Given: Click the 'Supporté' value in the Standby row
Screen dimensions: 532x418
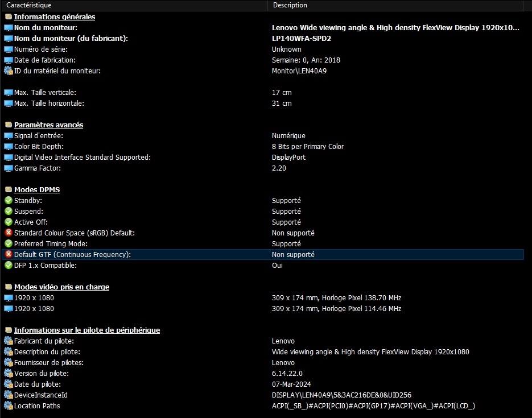Looking at the screenshot, I should point(286,200).
